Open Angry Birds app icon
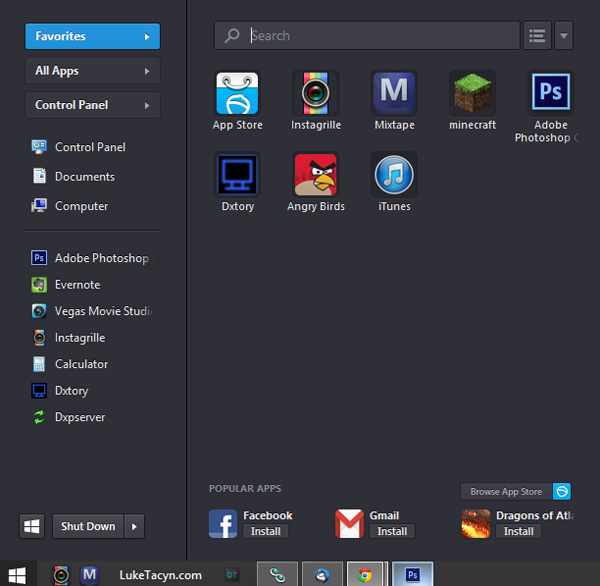 pos(315,175)
